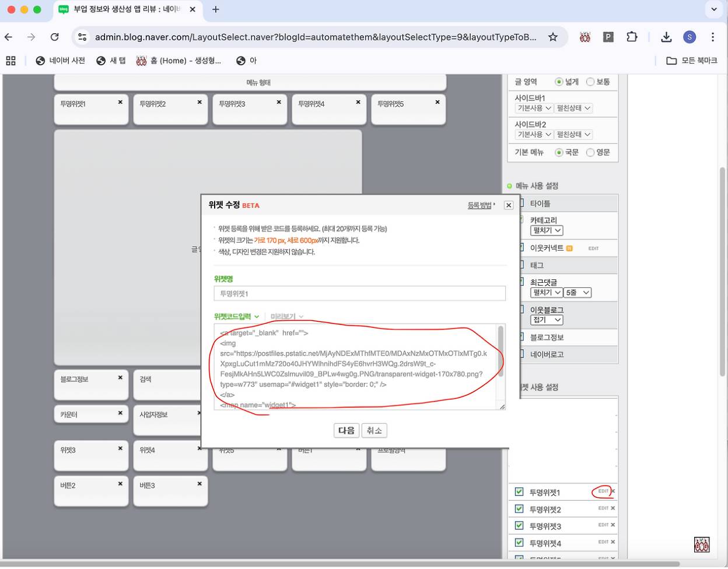Close the 위젯 수정 dialog with X
728x569 pixels.
click(x=508, y=205)
